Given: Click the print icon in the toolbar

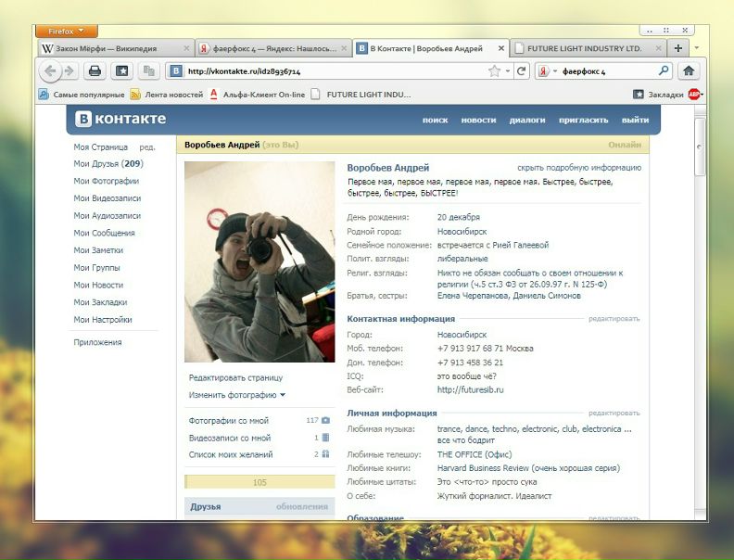Looking at the screenshot, I should click(x=94, y=70).
